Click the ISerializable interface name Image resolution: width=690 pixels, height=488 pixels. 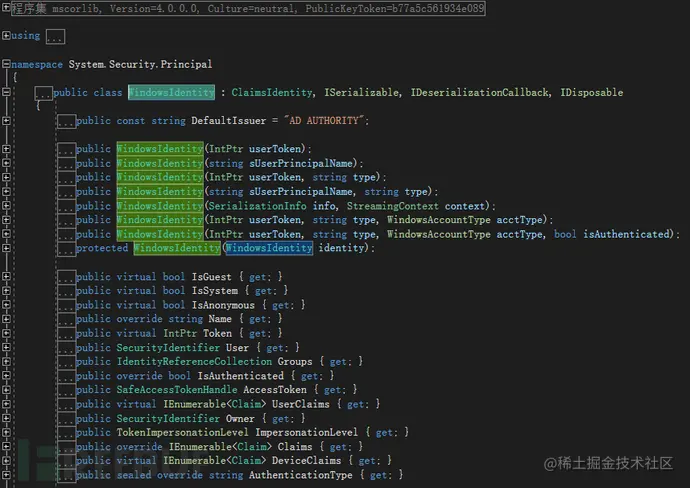coord(362,92)
